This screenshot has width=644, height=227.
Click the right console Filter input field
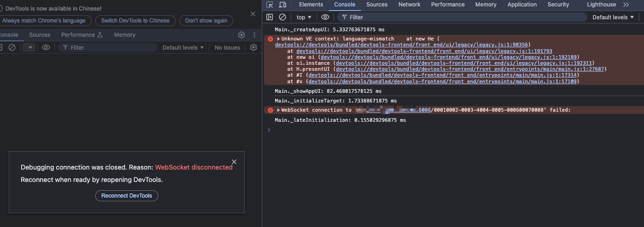[x=465, y=17]
